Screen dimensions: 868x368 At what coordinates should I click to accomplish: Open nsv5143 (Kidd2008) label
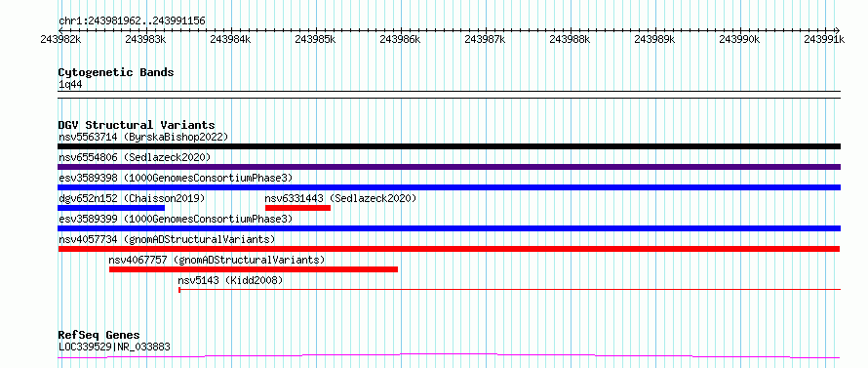pos(230,280)
